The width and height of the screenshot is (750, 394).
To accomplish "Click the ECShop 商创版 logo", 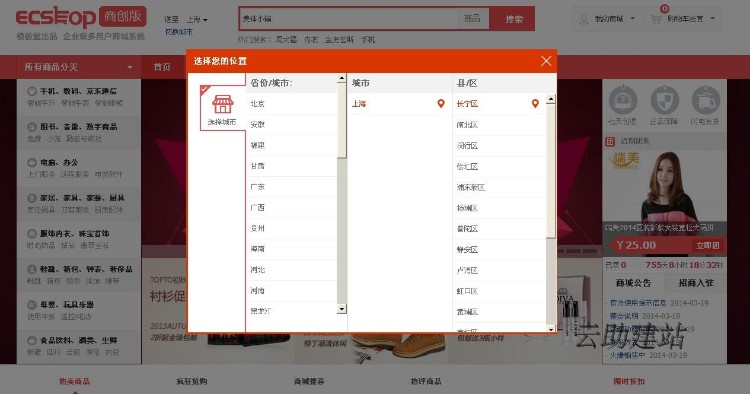I will [81, 18].
